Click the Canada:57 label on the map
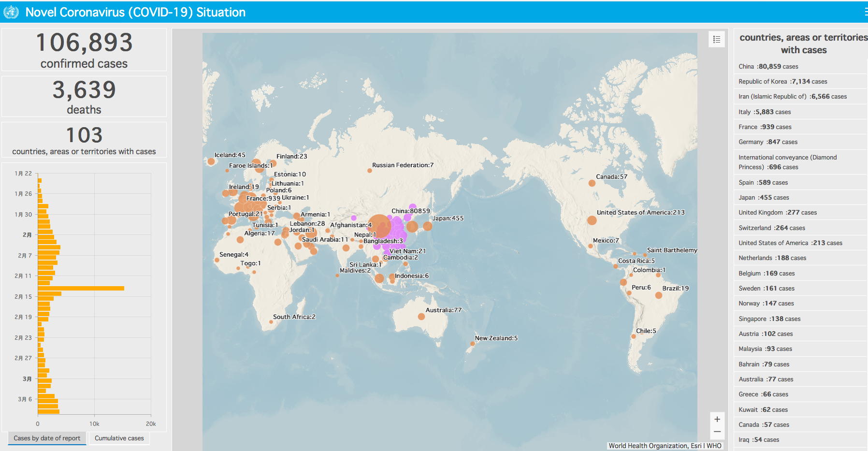 [611, 177]
